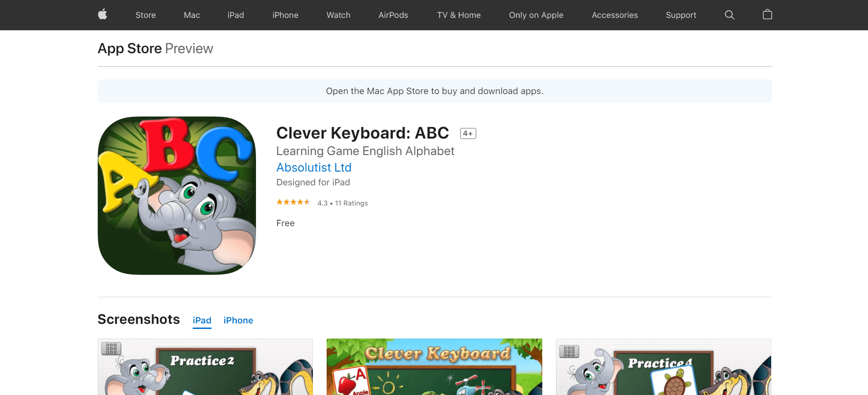Open the Practice 2 screenshot
The height and width of the screenshot is (395, 868).
pos(205,367)
